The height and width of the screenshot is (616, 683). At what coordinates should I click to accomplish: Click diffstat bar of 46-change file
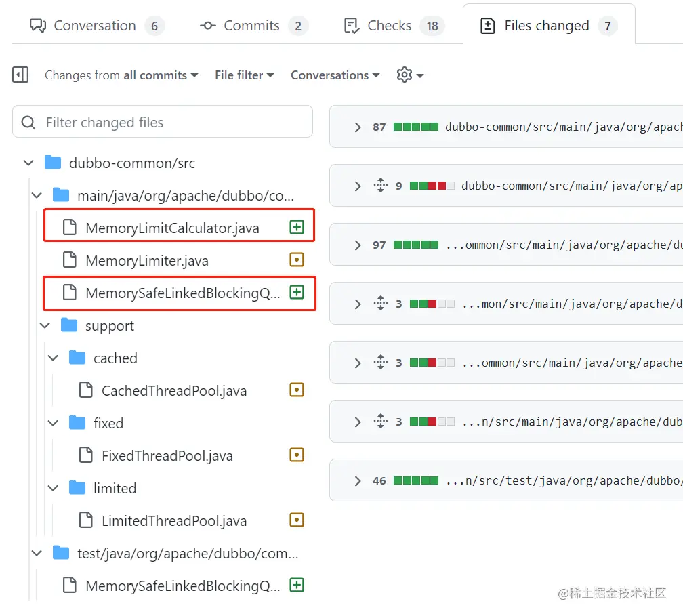pos(415,480)
